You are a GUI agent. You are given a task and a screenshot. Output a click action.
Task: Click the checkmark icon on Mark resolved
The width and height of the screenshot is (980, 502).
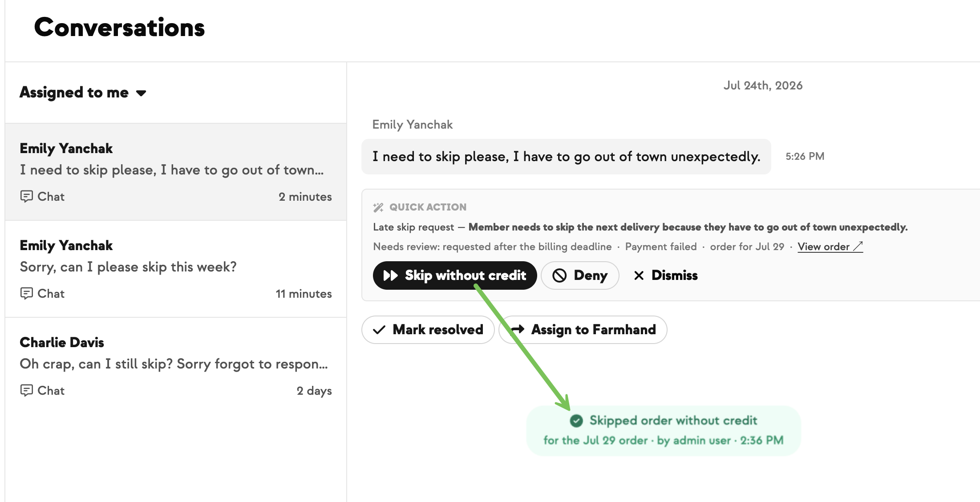(379, 330)
